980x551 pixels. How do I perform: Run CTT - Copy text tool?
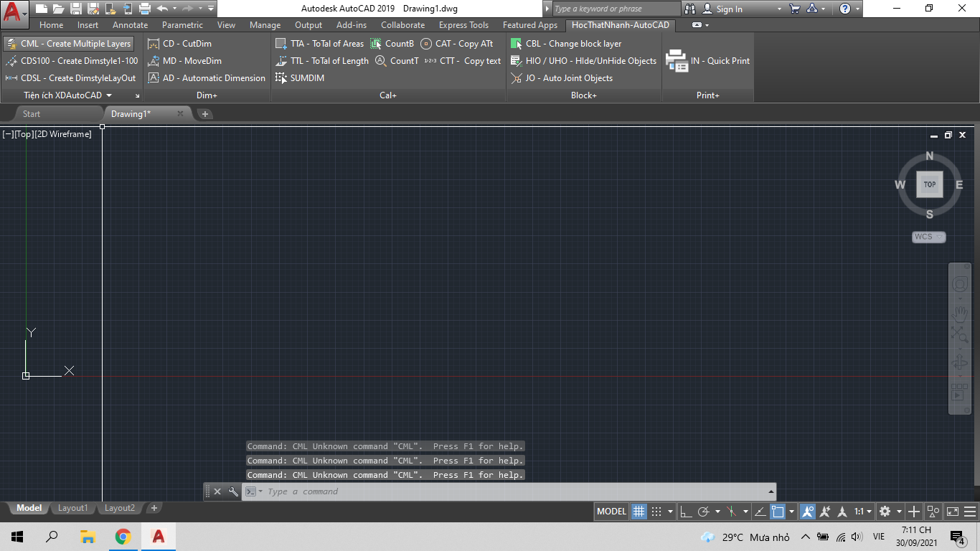click(463, 61)
